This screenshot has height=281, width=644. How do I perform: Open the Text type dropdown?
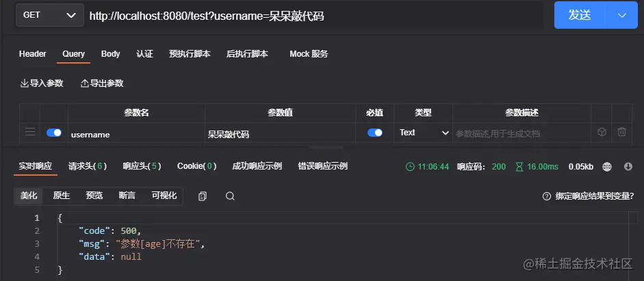tap(424, 133)
